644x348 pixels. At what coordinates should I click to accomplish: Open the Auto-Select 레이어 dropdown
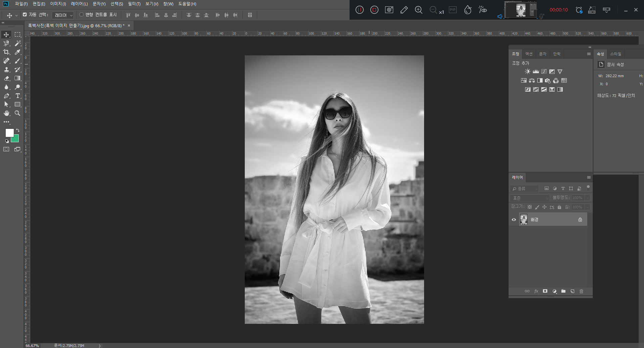click(63, 15)
